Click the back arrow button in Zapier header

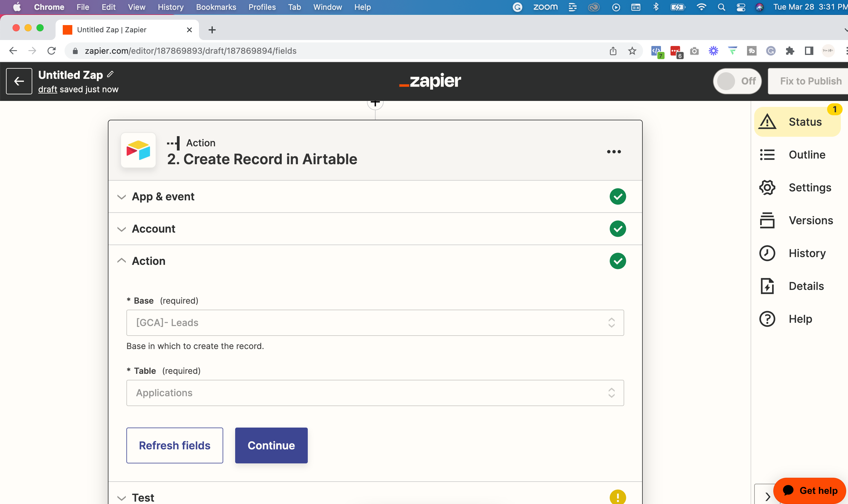(19, 81)
